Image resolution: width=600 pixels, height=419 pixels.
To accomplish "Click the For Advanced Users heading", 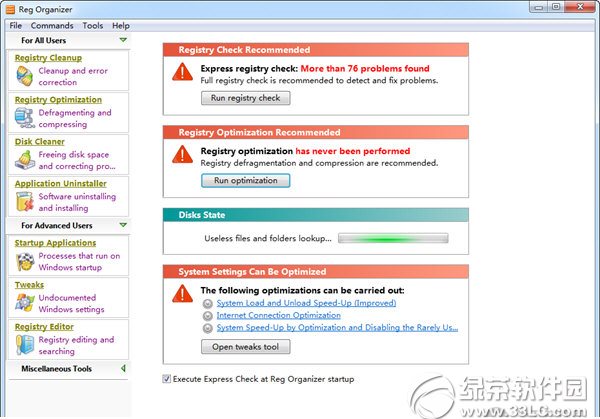I will pos(57,225).
